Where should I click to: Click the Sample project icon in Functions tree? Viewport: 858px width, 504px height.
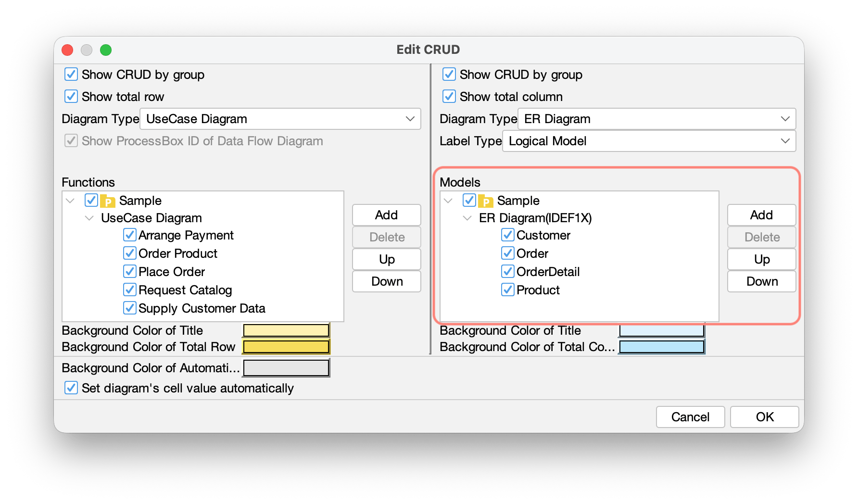click(x=108, y=201)
